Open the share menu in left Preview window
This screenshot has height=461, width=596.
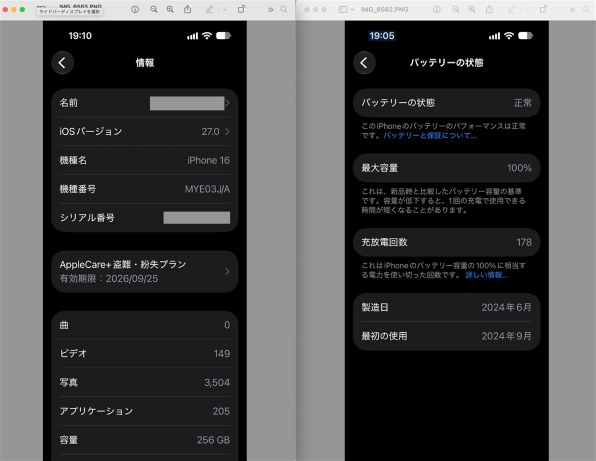tap(187, 9)
